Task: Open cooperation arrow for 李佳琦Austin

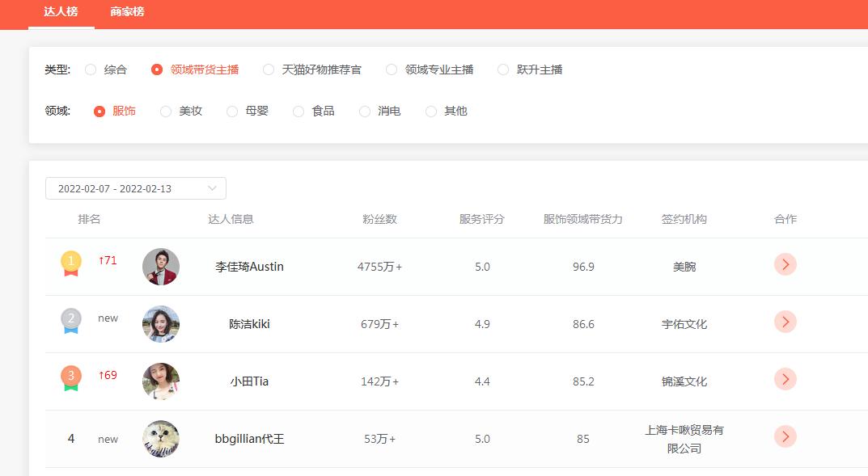Action: click(x=785, y=264)
